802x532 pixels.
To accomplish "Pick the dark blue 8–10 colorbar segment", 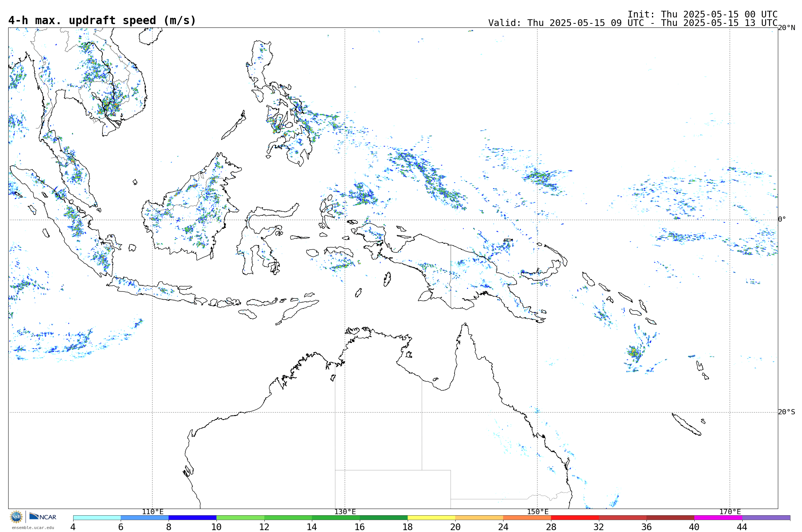I will [192, 518].
